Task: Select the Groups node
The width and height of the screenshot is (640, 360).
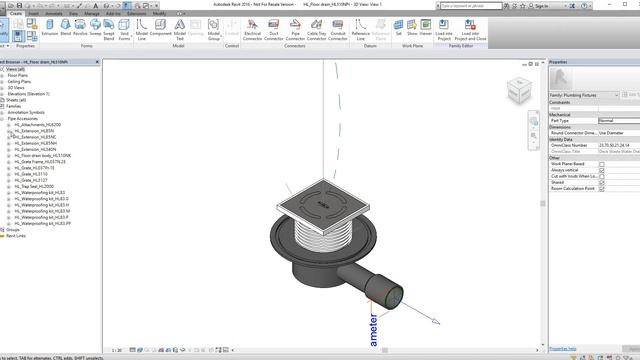Action: [x=13, y=230]
